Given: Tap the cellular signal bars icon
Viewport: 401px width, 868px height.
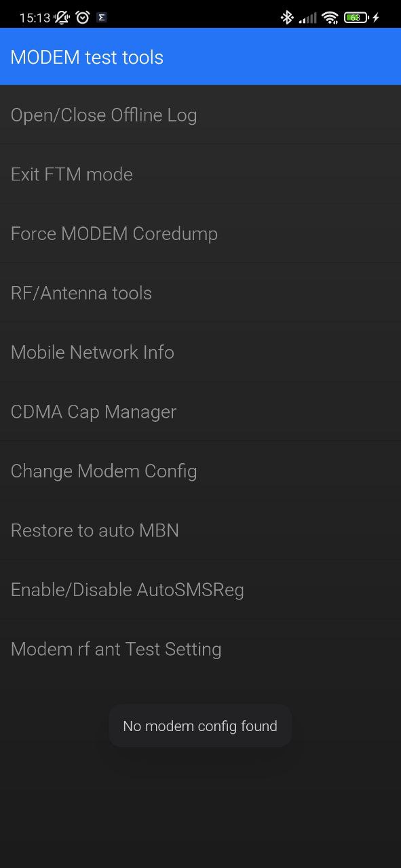Looking at the screenshot, I should (x=308, y=18).
